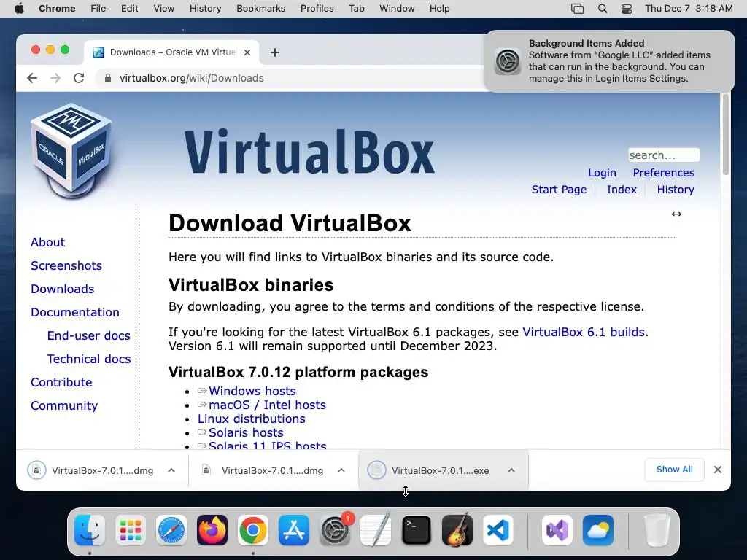Open the Contribute sidebar link
This screenshot has width=747, height=560.
61,382
